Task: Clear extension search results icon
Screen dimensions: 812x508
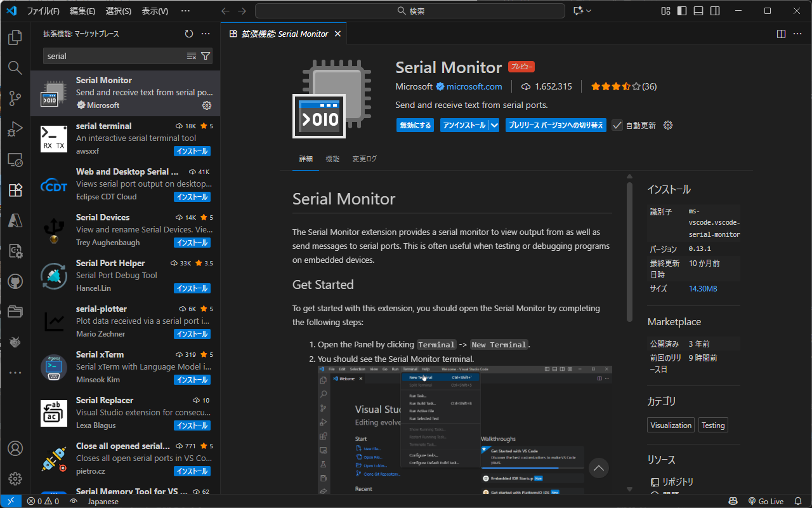Action: point(192,56)
